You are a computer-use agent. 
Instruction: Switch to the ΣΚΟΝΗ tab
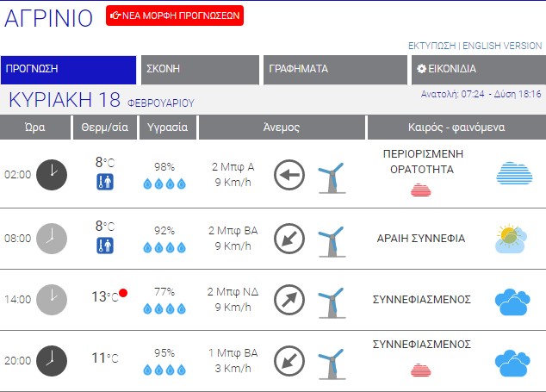pos(201,70)
